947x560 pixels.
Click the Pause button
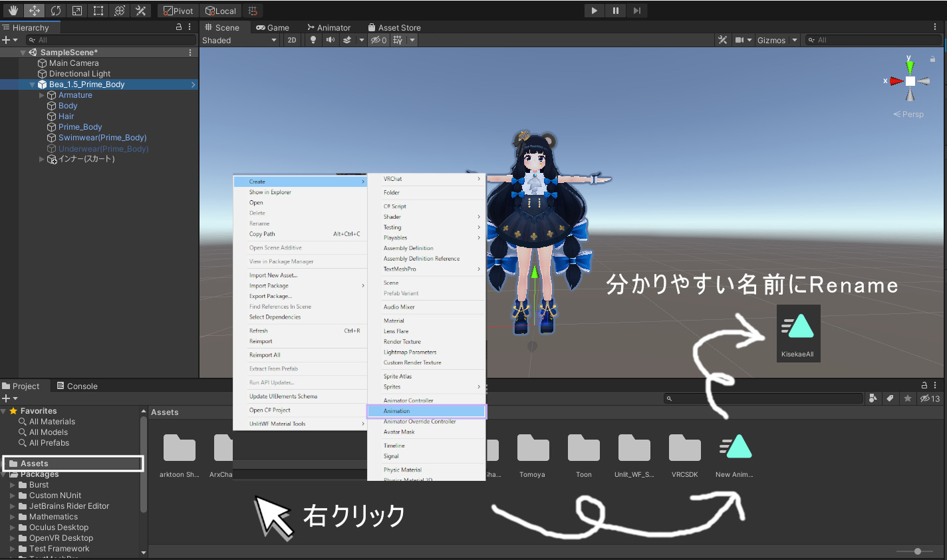[x=616, y=11]
